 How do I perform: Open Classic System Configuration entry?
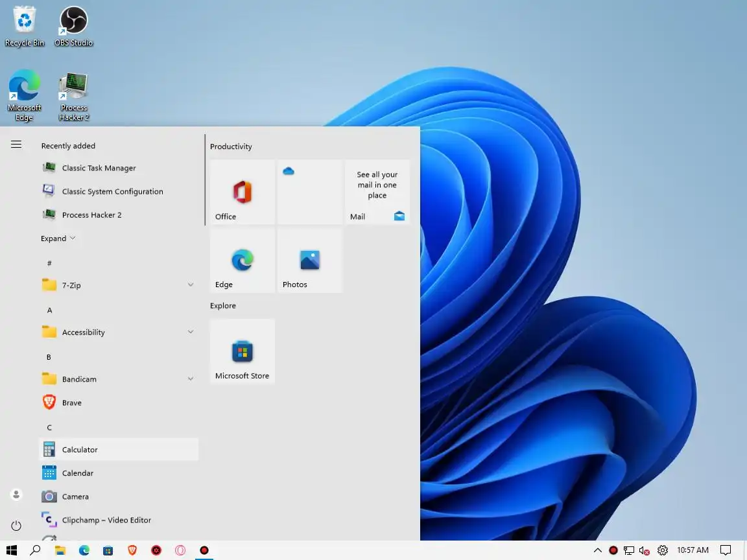tap(119, 191)
